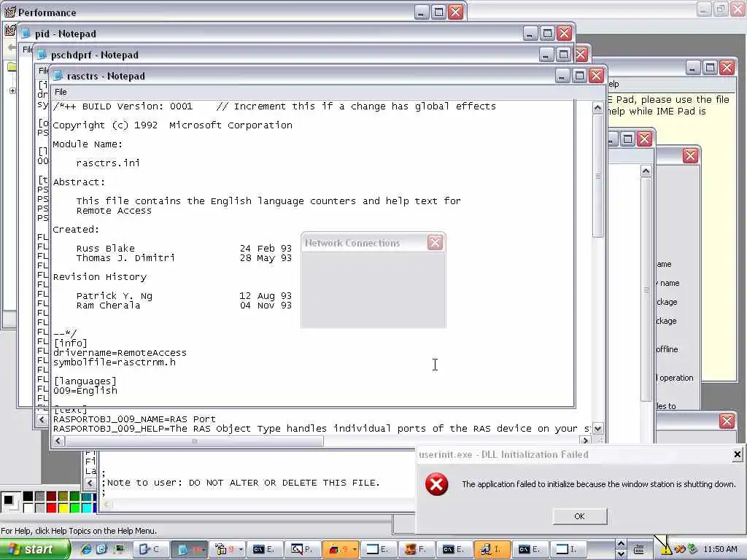Switch to the orange network taskbar button I.
Viewport: 747px width, 560px height.
click(492, 549)
